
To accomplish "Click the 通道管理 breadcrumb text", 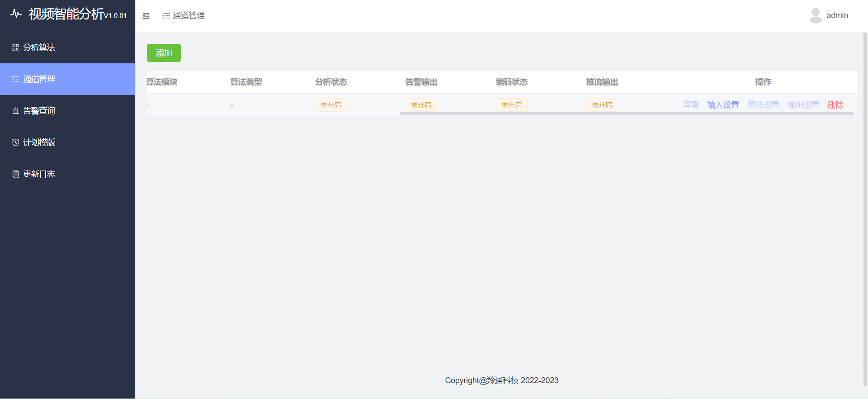I will [x=189, y=15].
